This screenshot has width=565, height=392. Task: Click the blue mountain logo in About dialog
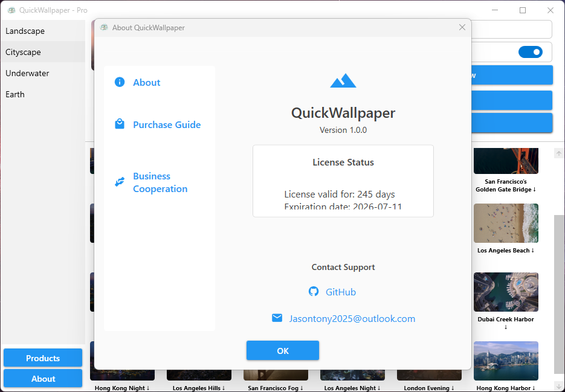(343, 80)
